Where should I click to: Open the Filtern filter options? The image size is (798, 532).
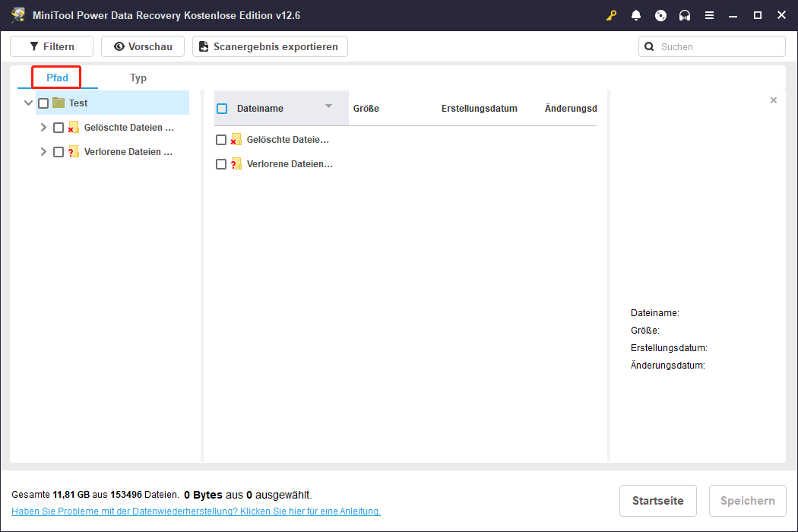coord(52,46)
